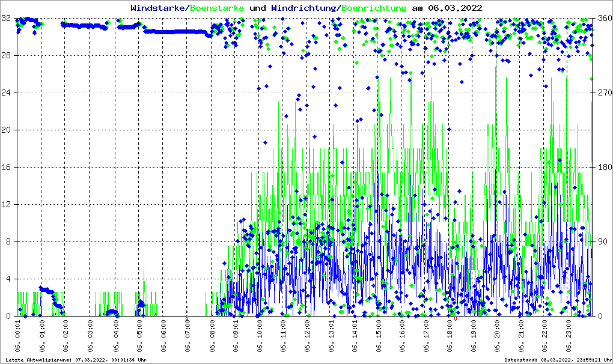The width and height of the screenshot is (613, 364).
Task: Click the 06. 23:00 time axis label
Action: [570, 338]
